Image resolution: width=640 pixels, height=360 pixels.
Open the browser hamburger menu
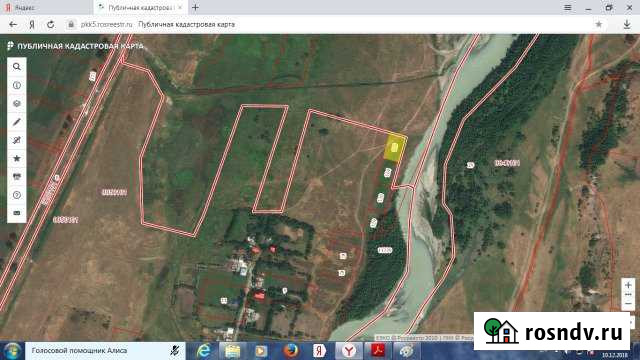pos(568,7)
